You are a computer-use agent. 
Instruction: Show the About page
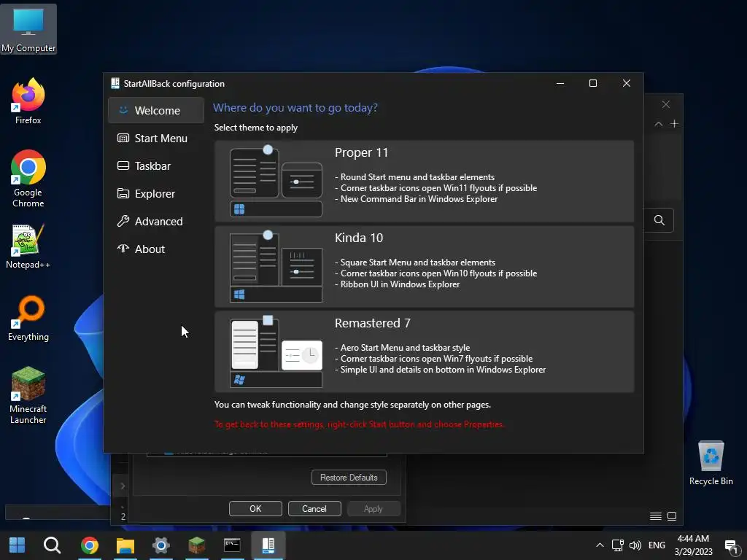pos(156,249)
